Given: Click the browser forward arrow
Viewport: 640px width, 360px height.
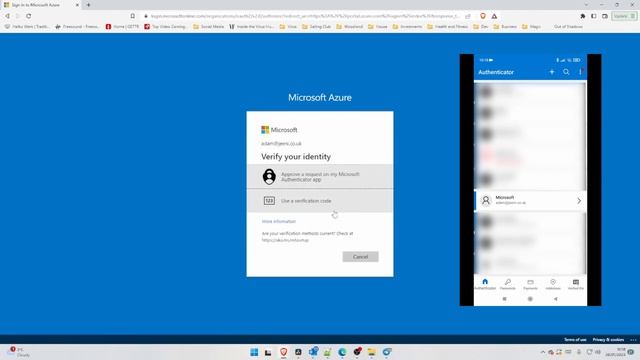Looking at the screenshot, I should click(18, 16).
